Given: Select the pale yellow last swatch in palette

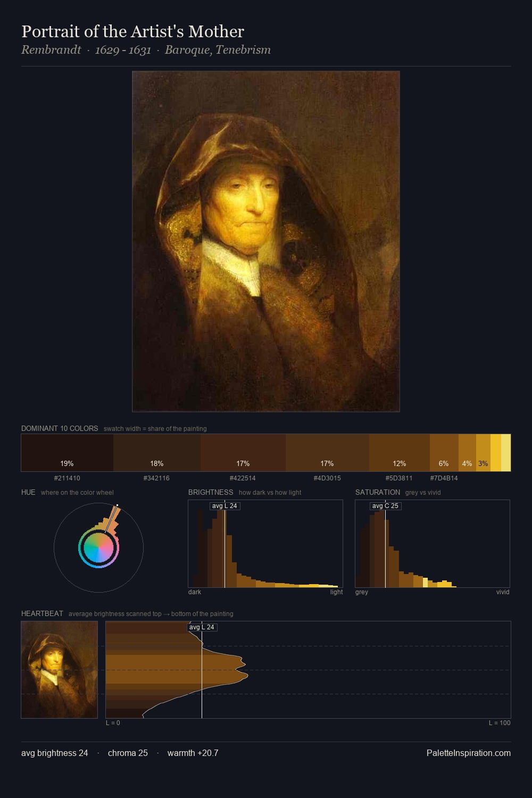Looking at the screenshot, I should click(506, 453).
